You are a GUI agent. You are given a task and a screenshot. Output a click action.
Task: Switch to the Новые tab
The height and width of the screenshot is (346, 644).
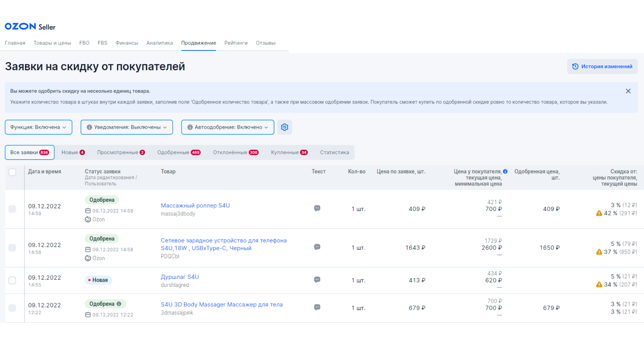[x=73, y=152]
